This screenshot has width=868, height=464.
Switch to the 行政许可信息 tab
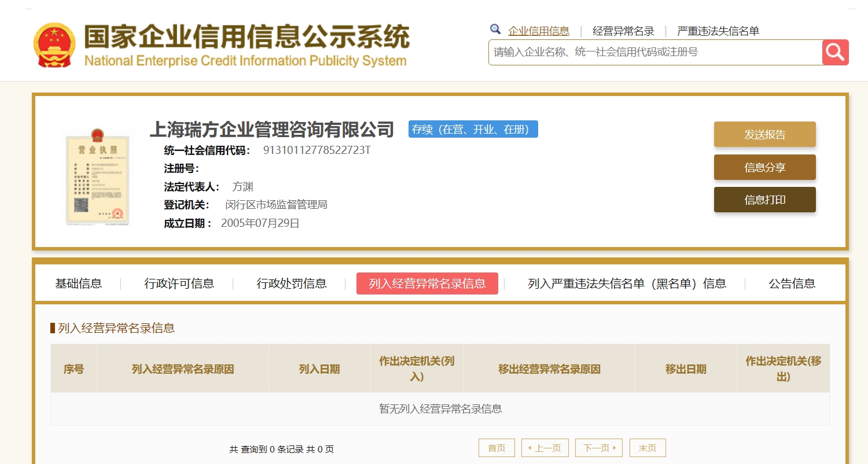pyautogui.click(x=179, y=283)
